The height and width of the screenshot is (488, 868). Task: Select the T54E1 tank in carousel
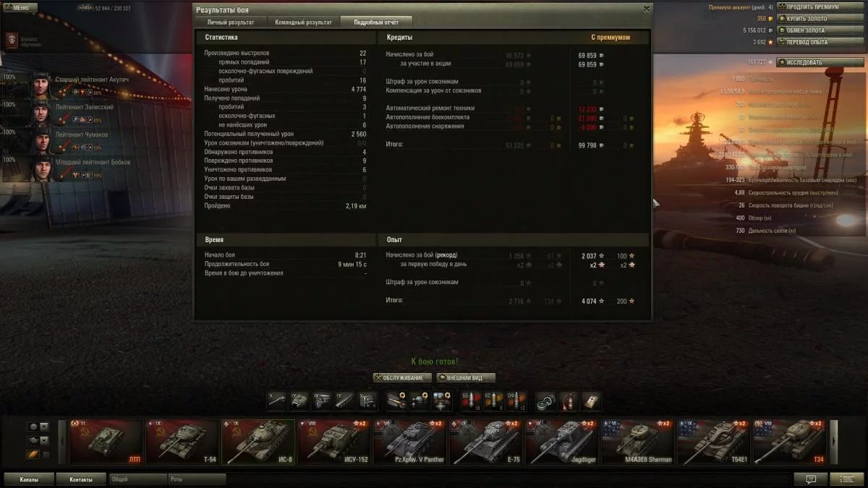tap(715, 442)
